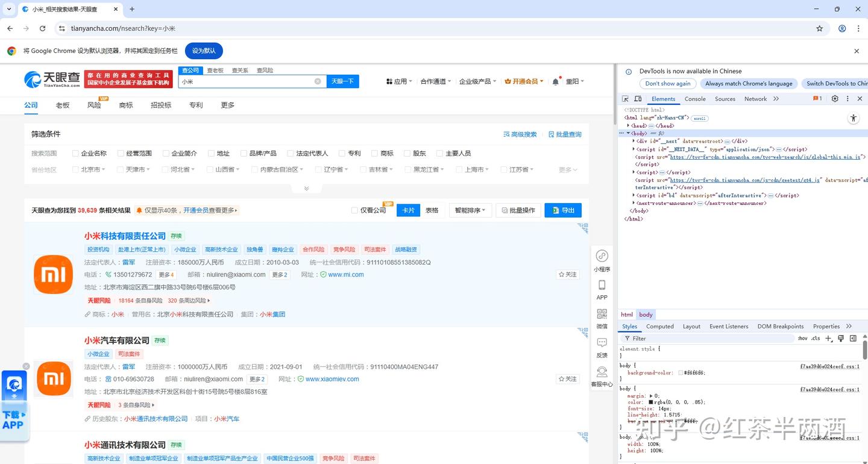The image size is (868, 464).
Task: Open DevTools settings gear icon
Action: pyautogui.click(x=835, y=99)
